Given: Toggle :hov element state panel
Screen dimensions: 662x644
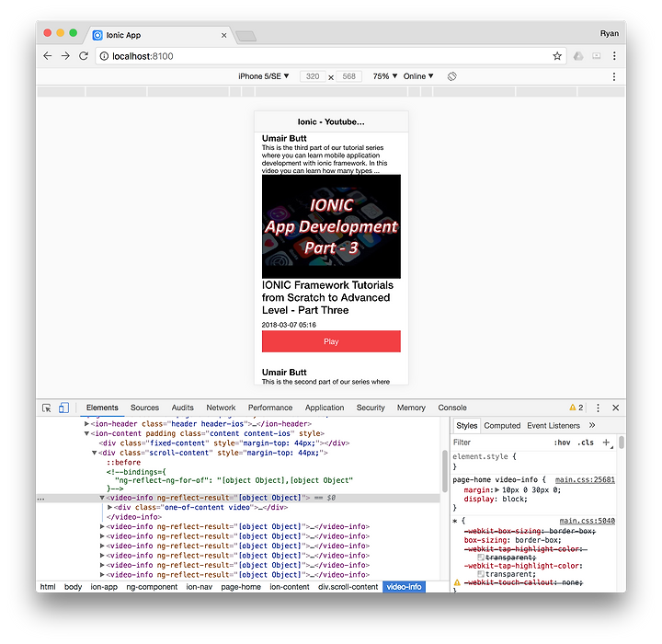Looking at the screenshot, I should tap(562, 443).
